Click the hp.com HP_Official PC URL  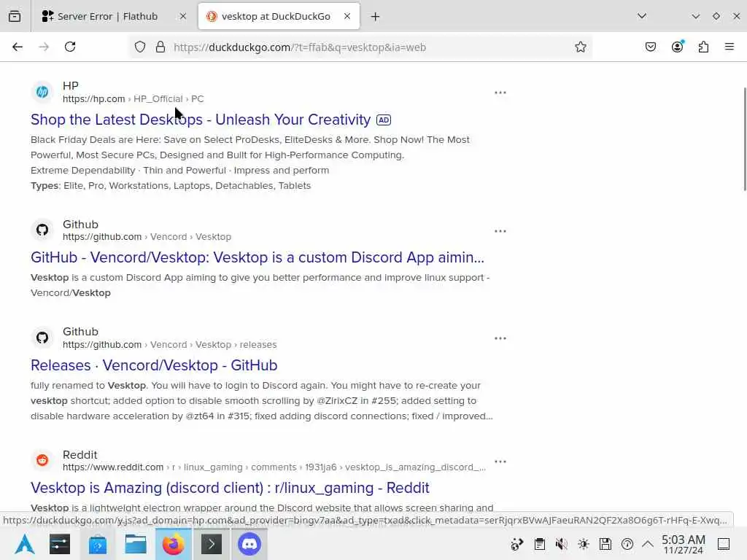(133, 99)
